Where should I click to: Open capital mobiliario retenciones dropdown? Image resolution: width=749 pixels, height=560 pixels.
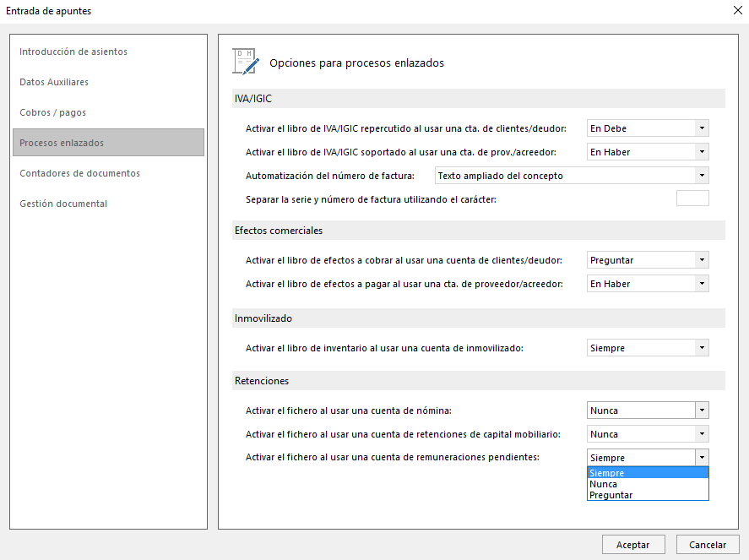[648, 434]
